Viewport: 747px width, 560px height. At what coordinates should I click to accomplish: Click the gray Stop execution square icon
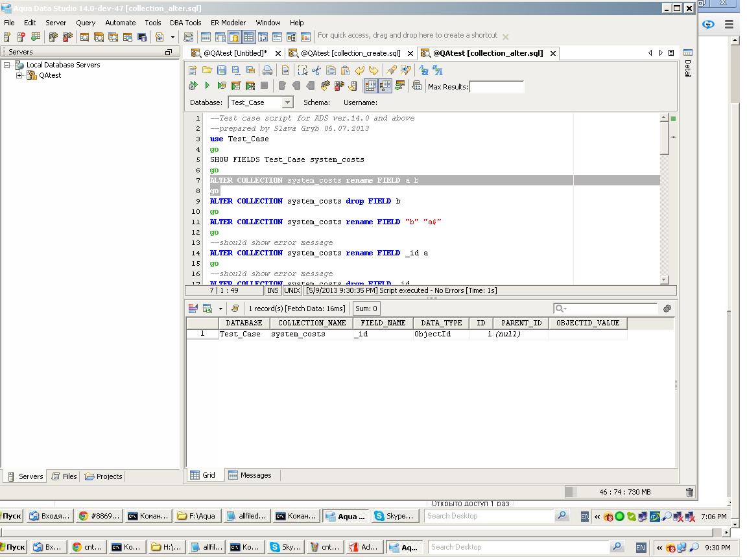coord(265,86)
